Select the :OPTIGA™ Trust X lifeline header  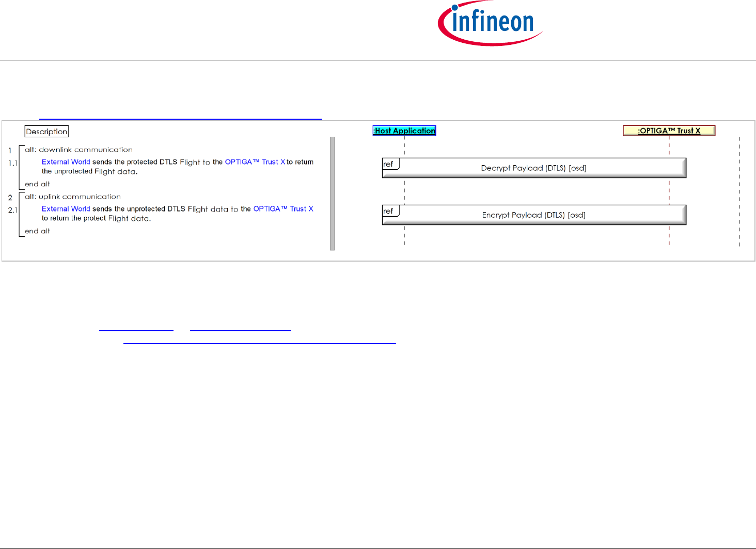click(669, 131)
